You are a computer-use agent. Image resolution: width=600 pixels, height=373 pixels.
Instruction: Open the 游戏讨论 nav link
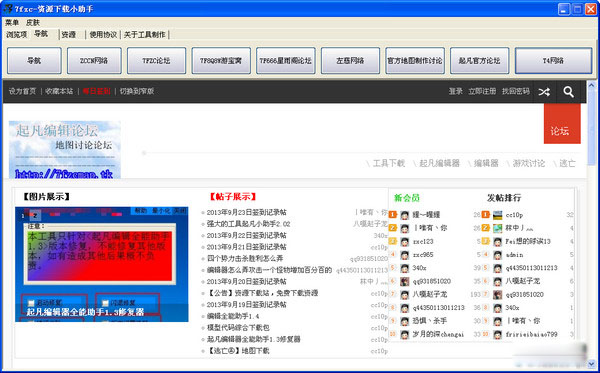[528, 163]
